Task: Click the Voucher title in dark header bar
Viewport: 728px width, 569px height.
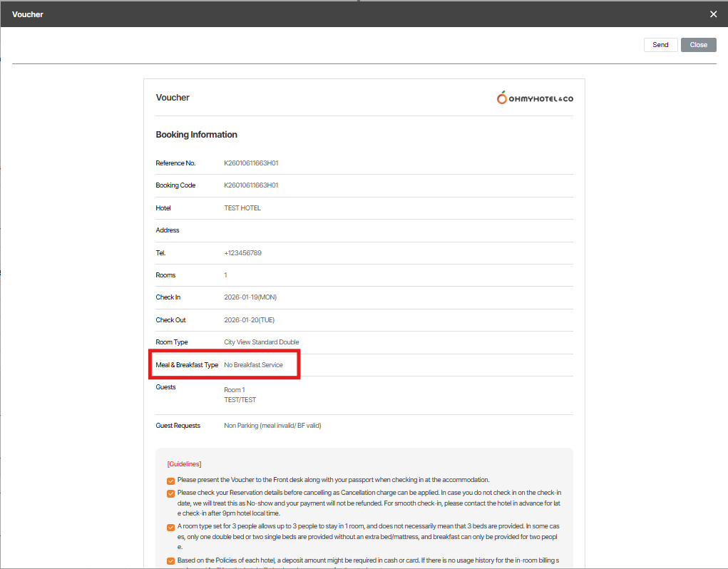Action: click(27, 14)
